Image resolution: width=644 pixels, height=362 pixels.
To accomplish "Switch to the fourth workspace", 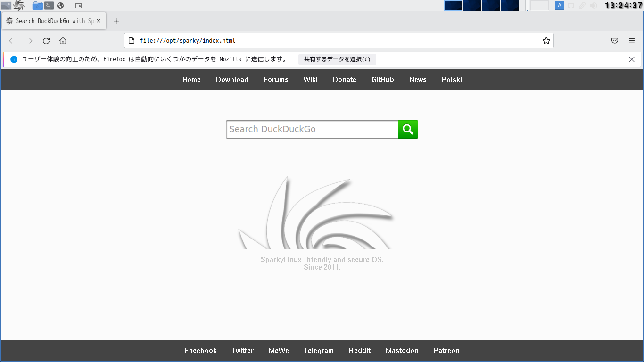I will tap(510, 6).
